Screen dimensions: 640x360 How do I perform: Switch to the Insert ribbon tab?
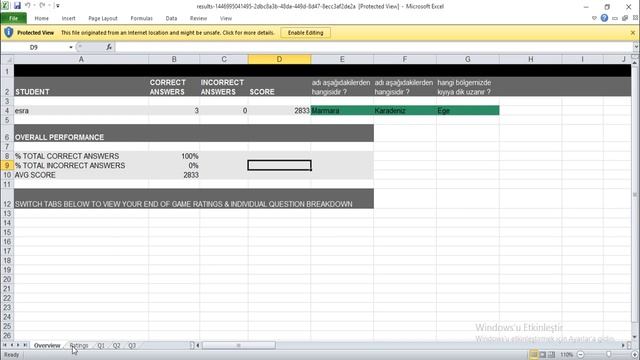69,18
